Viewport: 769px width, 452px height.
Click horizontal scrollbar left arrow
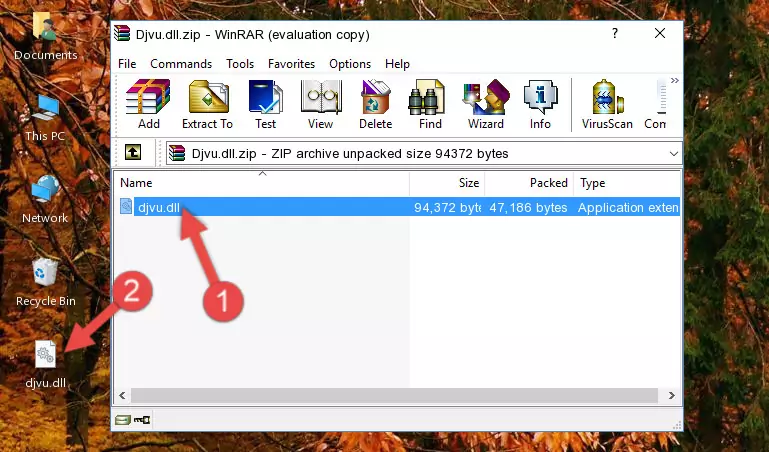click(122, 395)
